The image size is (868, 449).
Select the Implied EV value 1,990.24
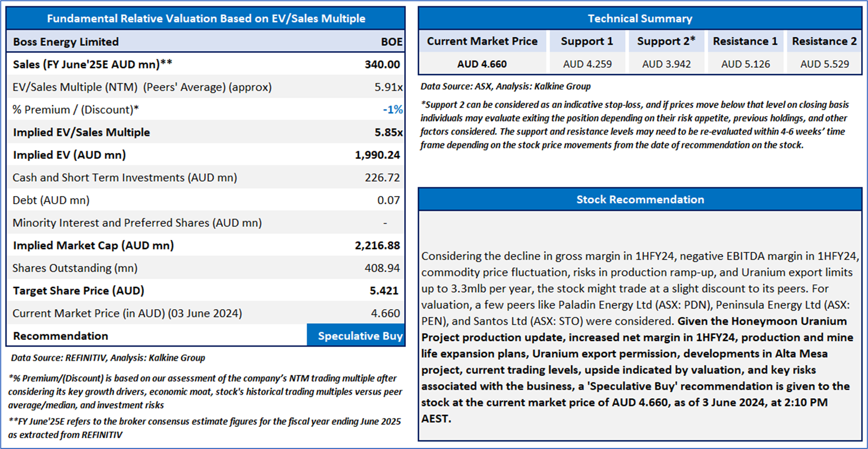tap(377, 155)
